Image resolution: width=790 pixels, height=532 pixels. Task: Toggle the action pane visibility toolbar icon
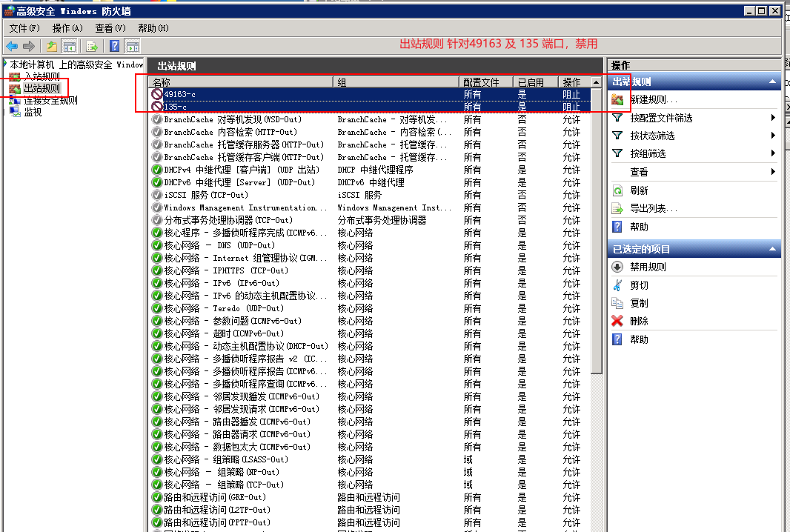coord(132,46)
